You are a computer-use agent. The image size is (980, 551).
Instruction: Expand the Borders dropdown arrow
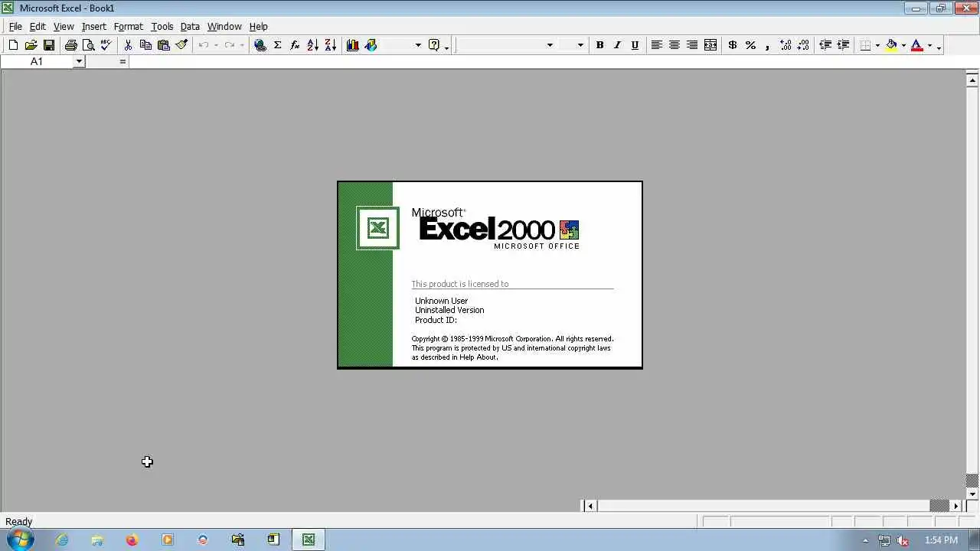click(877, 45)
